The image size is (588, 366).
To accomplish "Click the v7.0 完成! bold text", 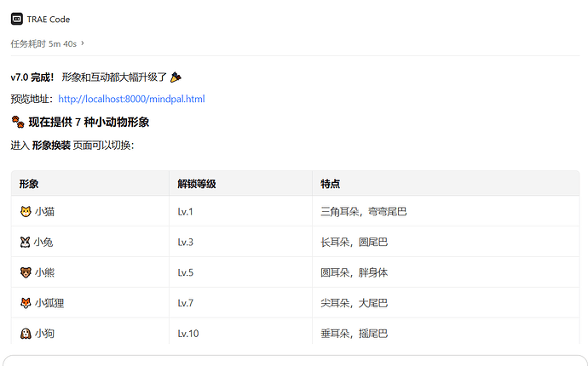I will (32, 77).
